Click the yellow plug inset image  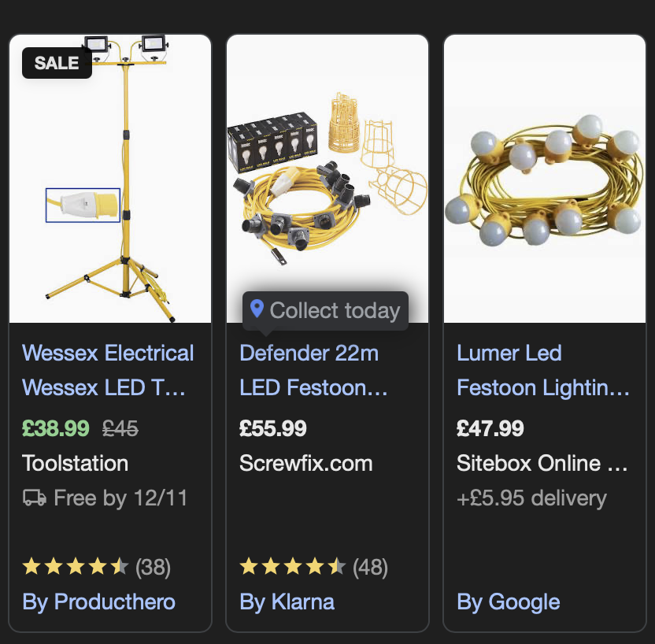tap(83, 205)
